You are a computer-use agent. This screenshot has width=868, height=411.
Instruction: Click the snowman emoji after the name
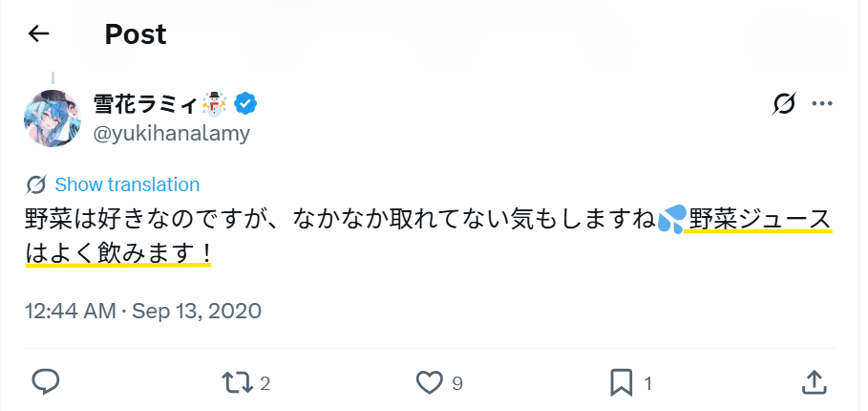pos(214,103)
